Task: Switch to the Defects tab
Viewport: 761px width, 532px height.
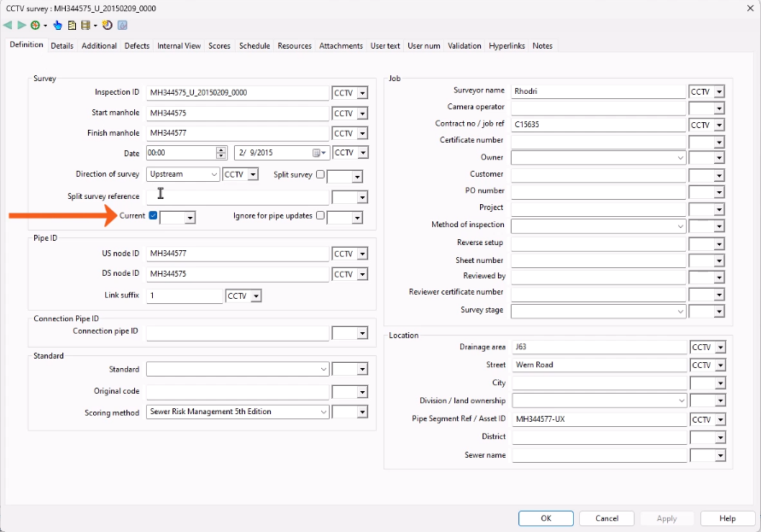Action: click(x=137, y=46)
